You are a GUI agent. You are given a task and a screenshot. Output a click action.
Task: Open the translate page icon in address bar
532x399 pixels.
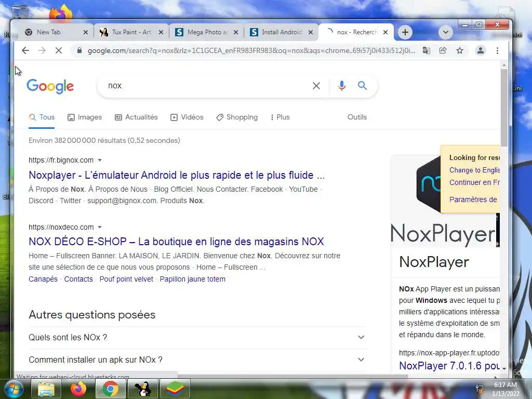[x=427, y=50]
